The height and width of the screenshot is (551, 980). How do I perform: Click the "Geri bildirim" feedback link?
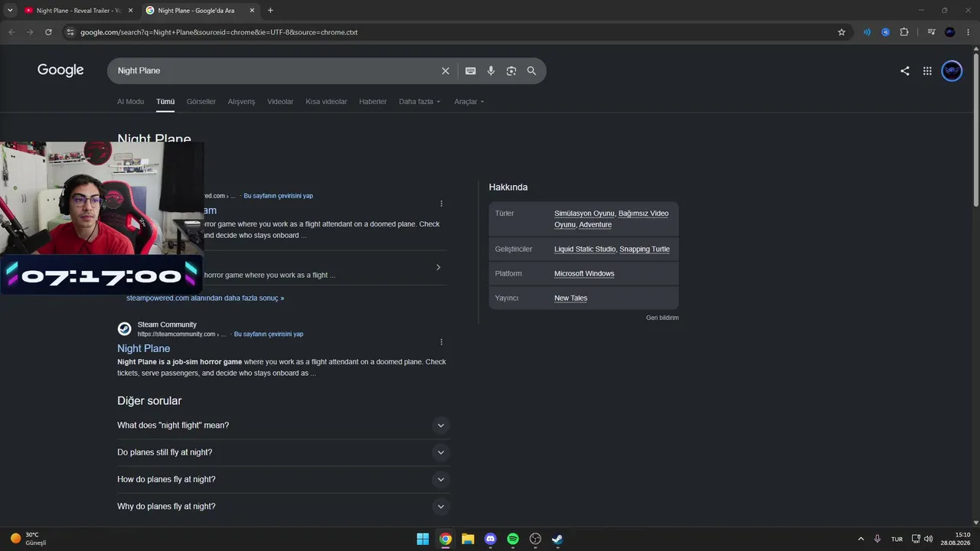point(662,318)
